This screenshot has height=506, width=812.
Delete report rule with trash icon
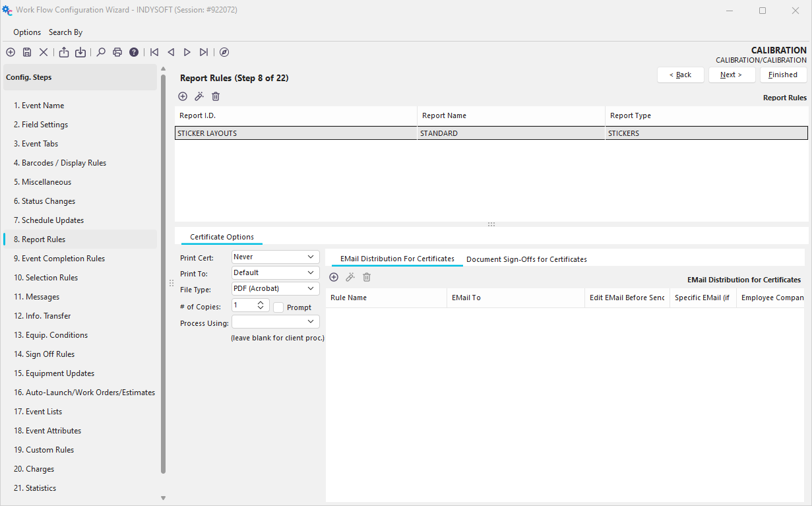(x=216, y=96)
